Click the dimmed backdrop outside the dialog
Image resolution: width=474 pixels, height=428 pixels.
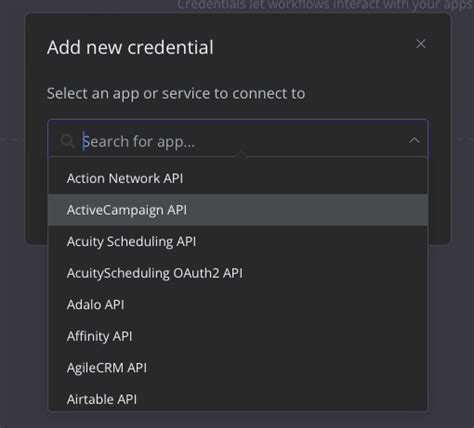[13, 300]
